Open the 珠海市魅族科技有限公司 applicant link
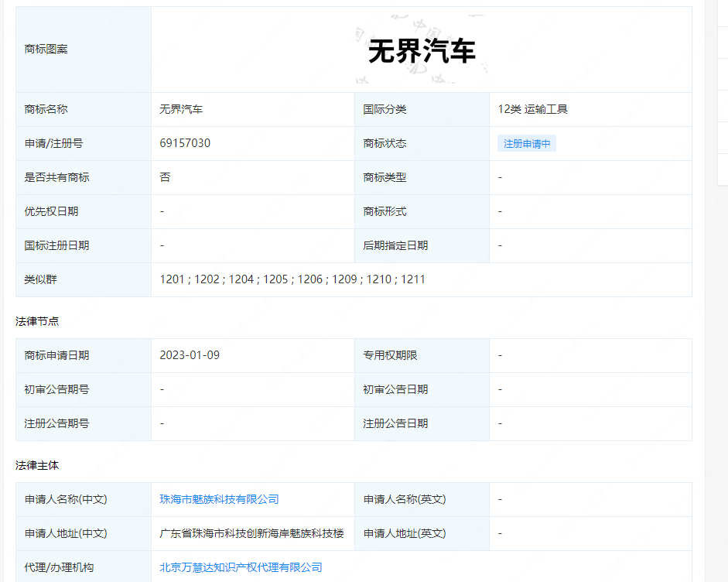Screen dimensions: 728x582 (x=217, y=499)
